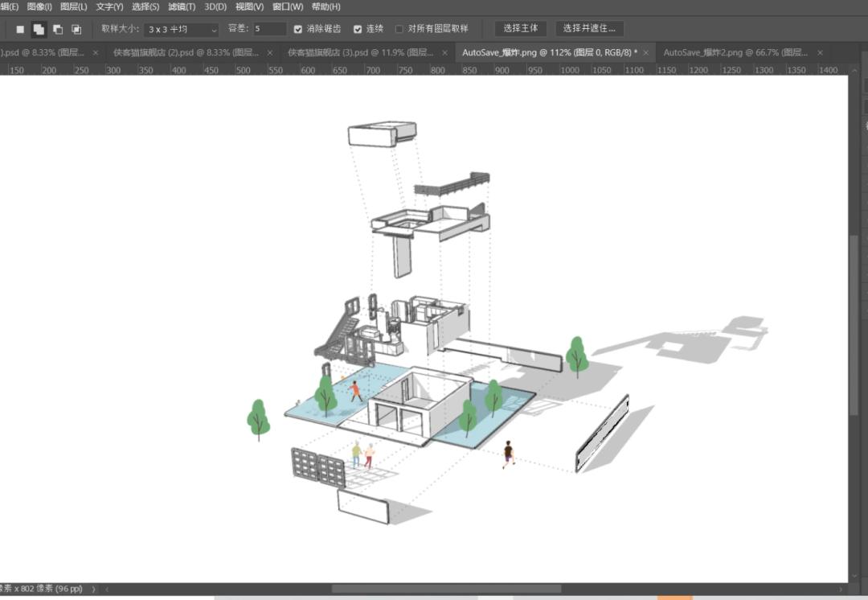
Task: Expand the status bar info arrow
Action: [x=93, y=589]
